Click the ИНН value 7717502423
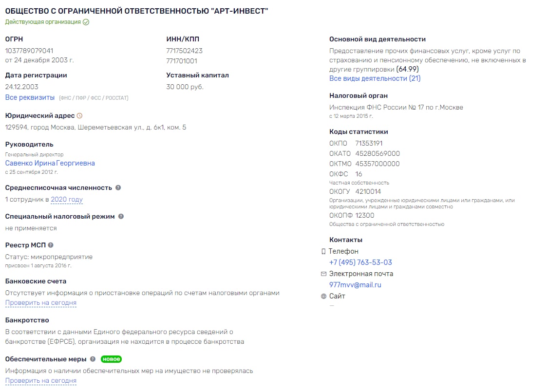Screen dimensions: 548x392 click(x=184, y=51)
